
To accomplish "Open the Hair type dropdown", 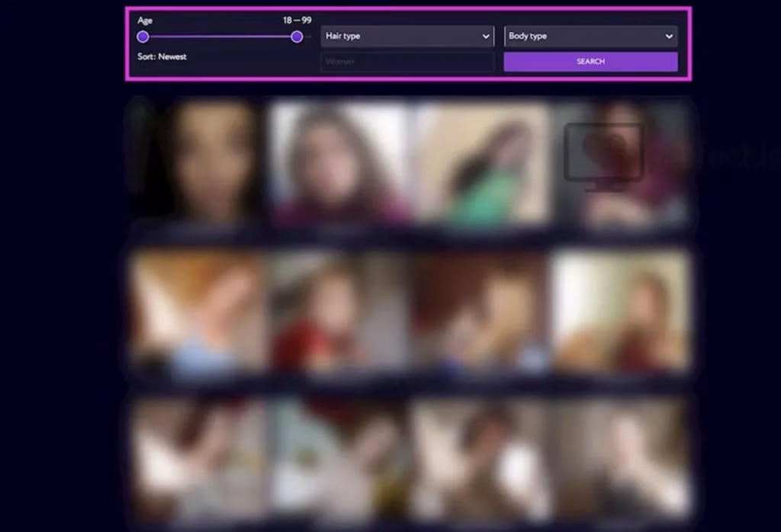I will [407, 36].
